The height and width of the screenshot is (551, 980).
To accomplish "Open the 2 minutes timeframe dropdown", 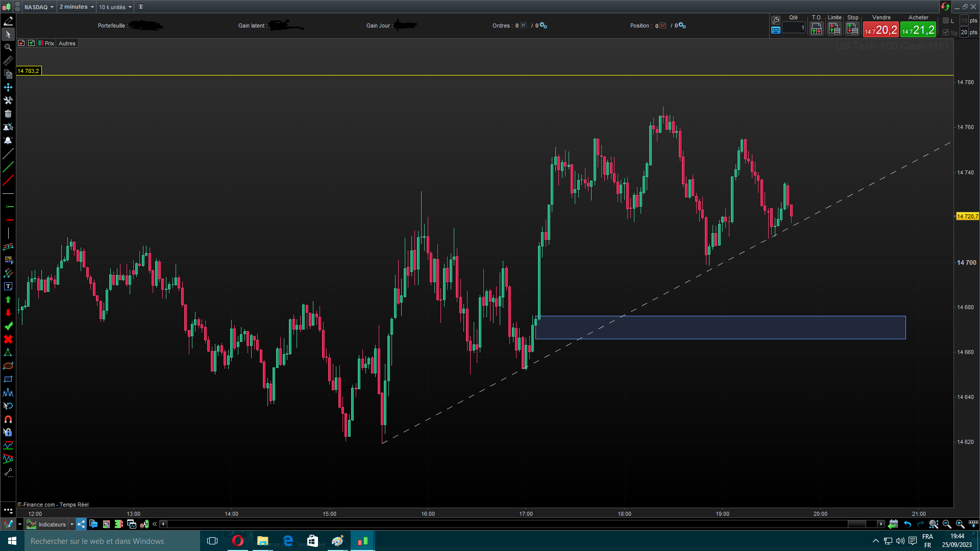I will tap(77, 7).
